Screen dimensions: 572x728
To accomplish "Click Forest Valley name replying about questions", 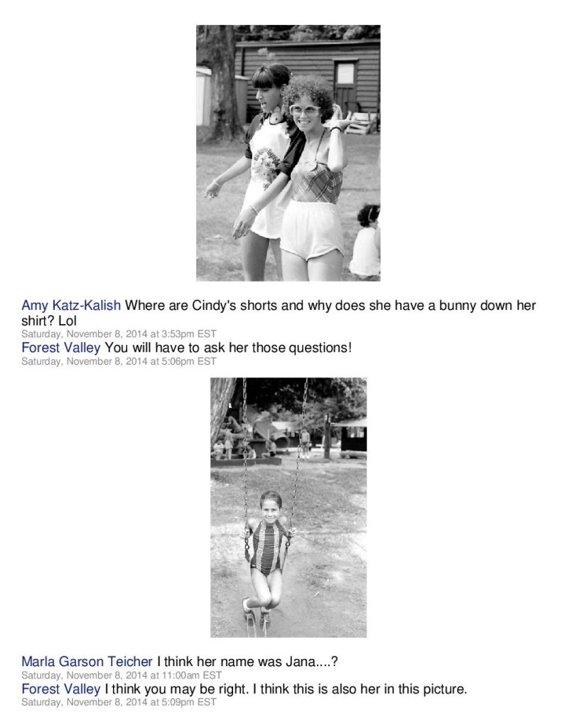I will (x=61, y=347).
